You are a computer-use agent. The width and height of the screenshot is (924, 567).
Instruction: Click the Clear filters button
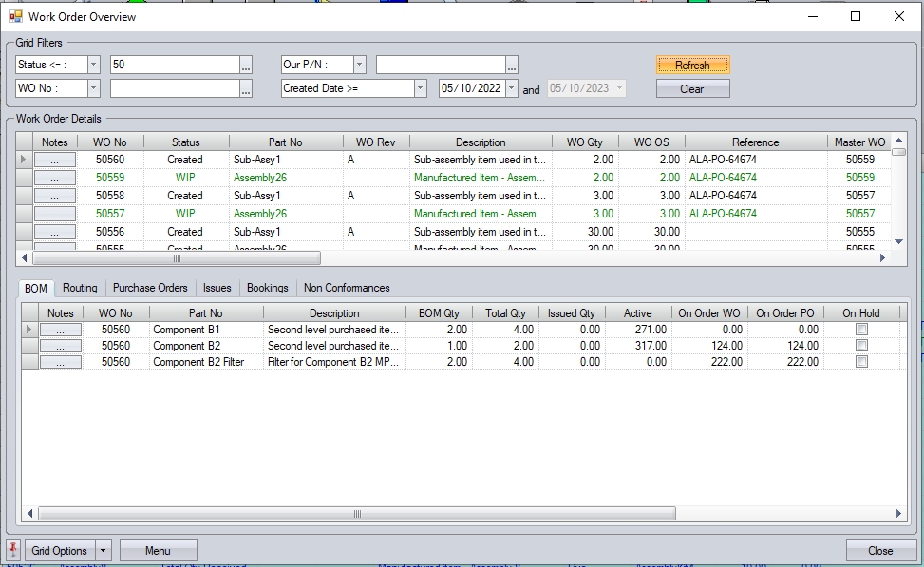click(x=692, y=88)
